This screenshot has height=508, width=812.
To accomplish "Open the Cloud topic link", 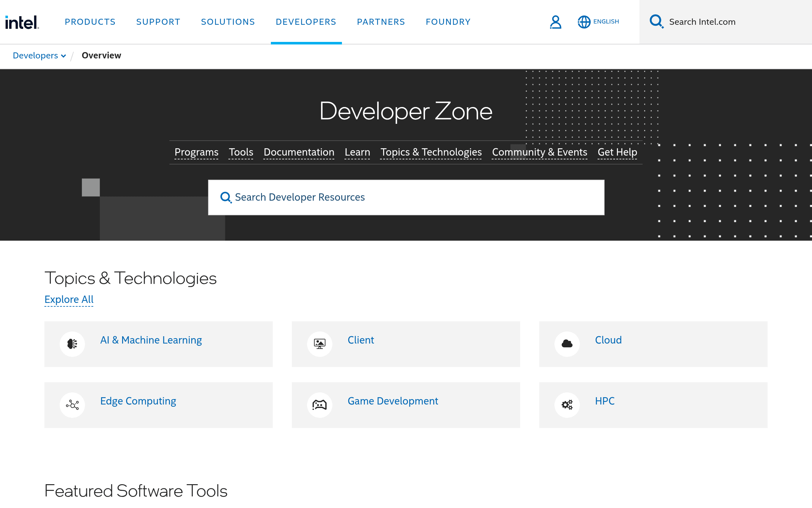I will (x=608, y=340).
